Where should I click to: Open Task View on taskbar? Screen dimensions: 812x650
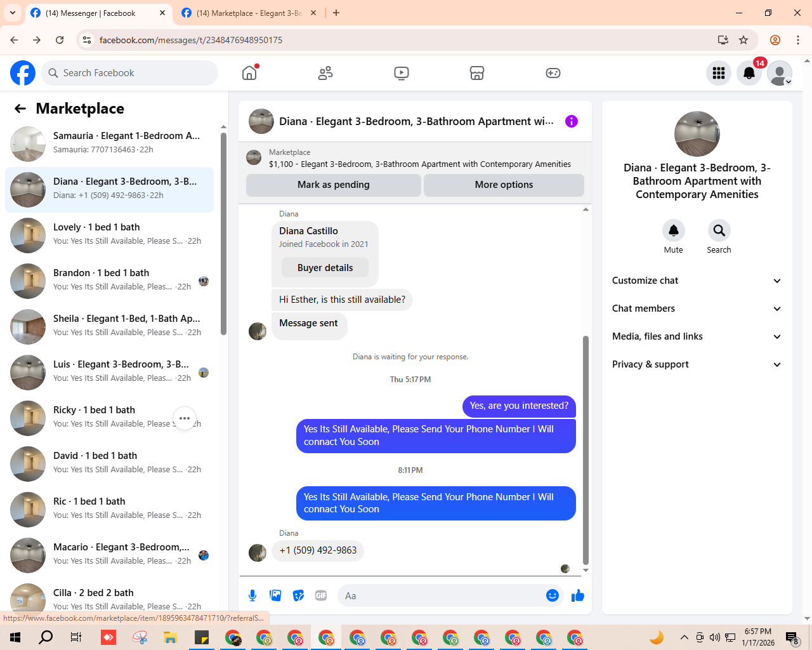tap(76, 637)
